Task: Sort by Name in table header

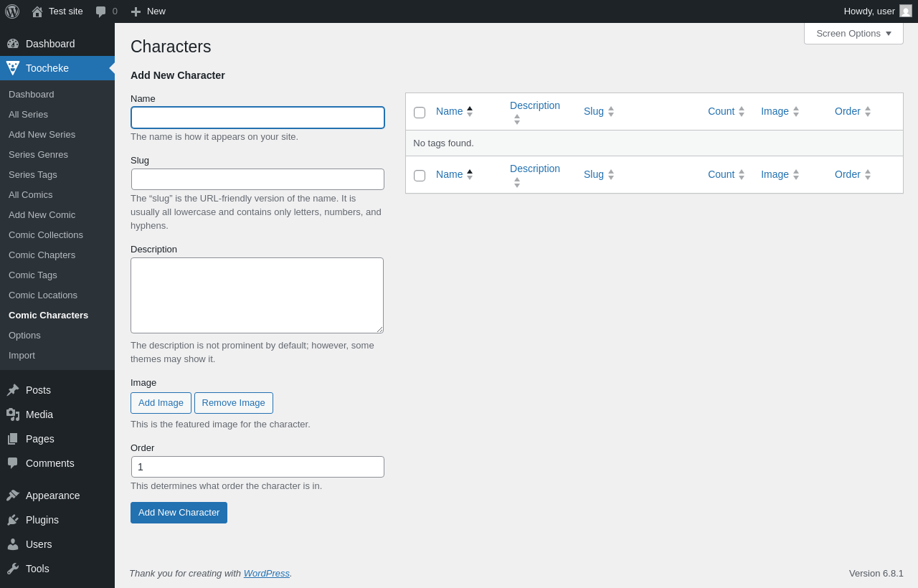Action: 450,111
